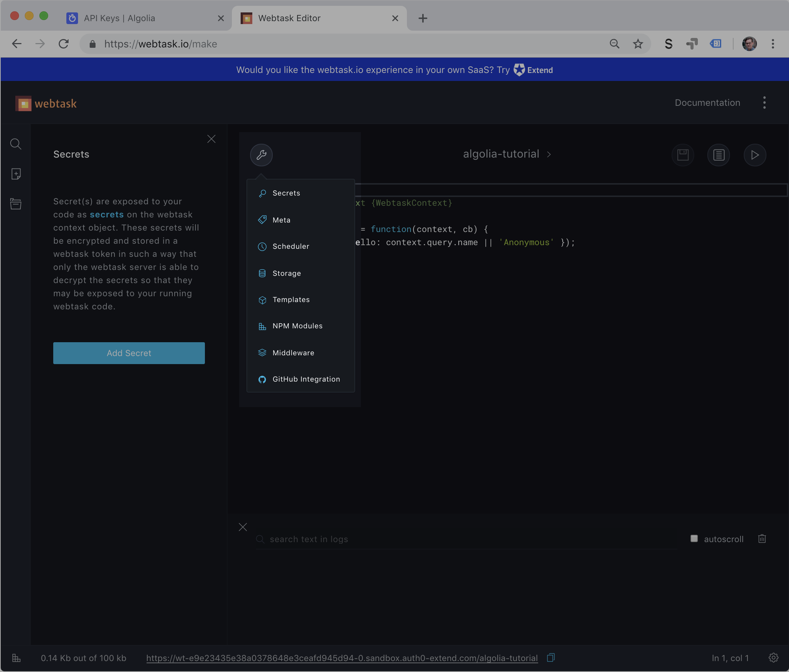This screenshot has height=672, width=789.
Task: Click the save floppy disk icon
Action: tap(683, 155)
